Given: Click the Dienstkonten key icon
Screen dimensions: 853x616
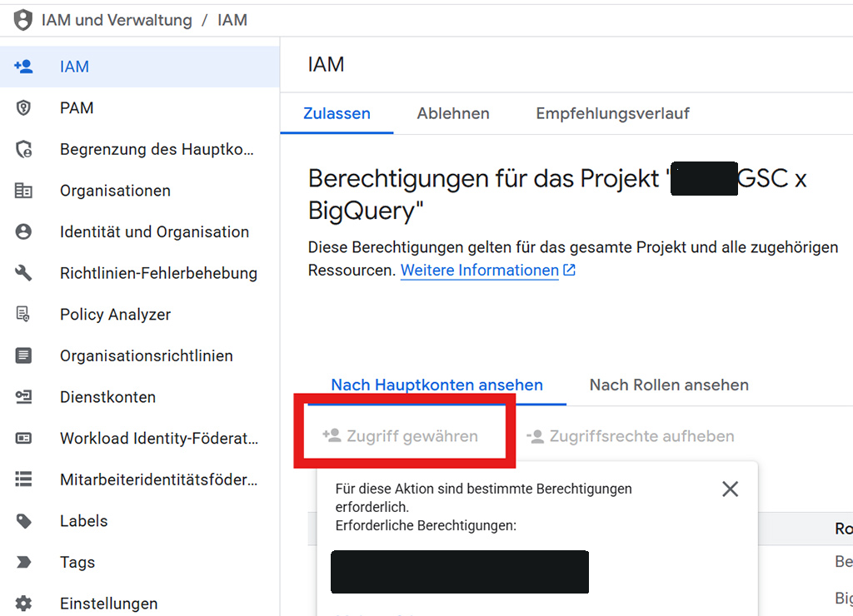Looking at the screenshot, I should coord(23,397).
